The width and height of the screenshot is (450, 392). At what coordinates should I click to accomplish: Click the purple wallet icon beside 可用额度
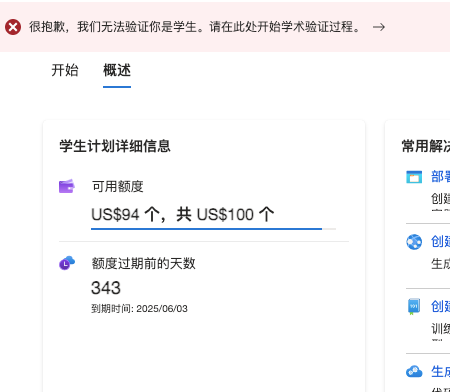[67, 186]
